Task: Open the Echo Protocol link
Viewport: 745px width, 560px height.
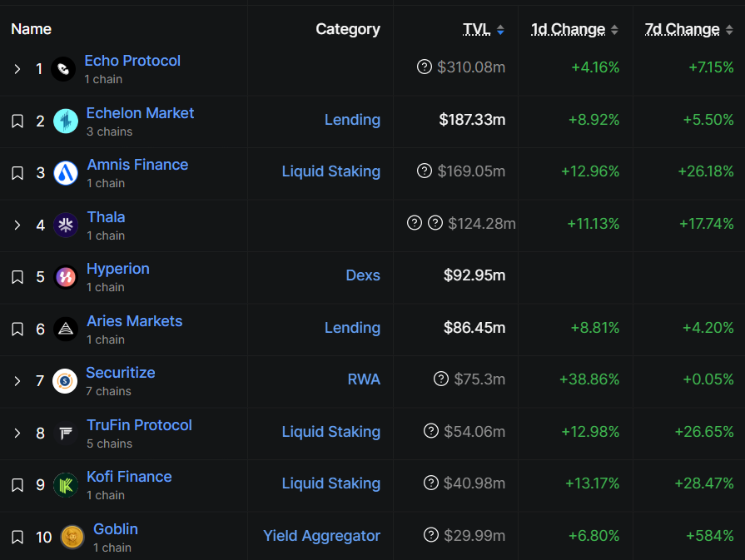Action: click(x=132, y=61)
